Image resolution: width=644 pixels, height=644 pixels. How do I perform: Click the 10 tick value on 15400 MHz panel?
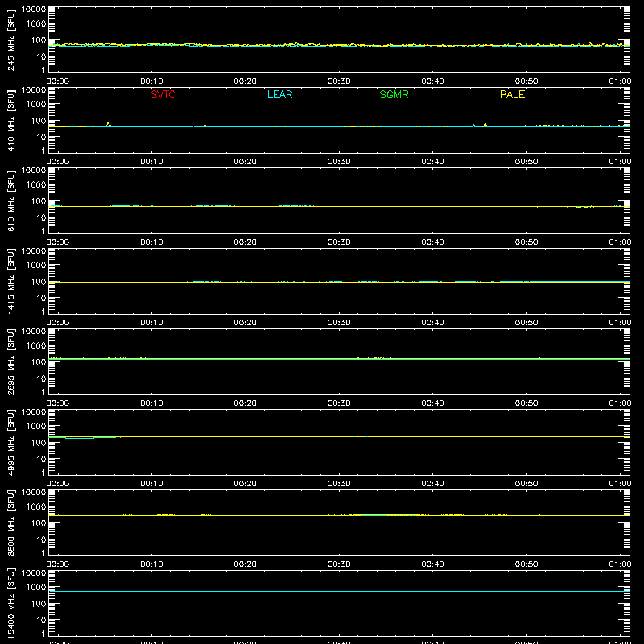point(42,620)
